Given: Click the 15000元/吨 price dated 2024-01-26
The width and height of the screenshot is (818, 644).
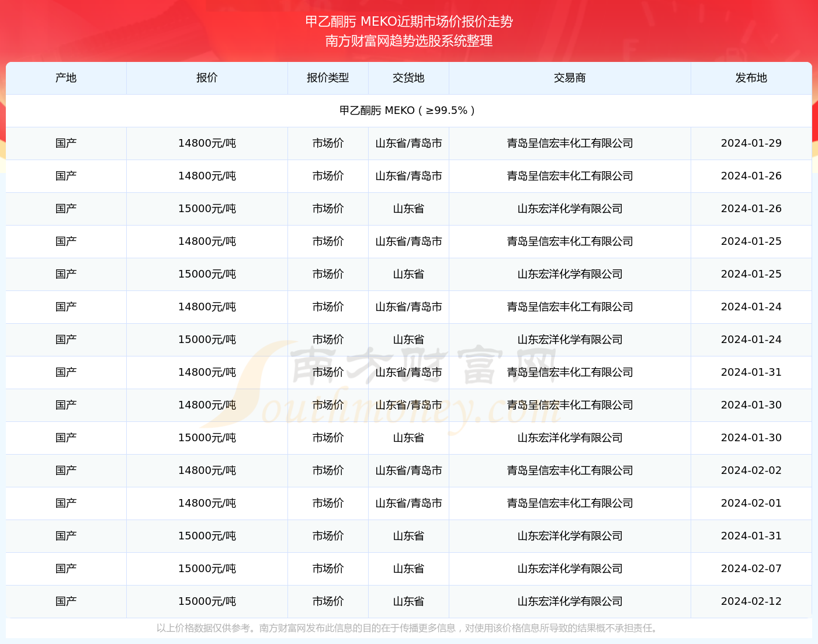Looking at the screenshot, I should pos(207,209).
